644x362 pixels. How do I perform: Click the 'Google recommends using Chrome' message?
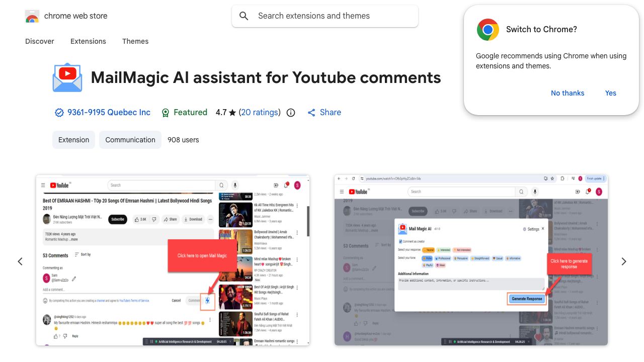[x=551, y=61]
